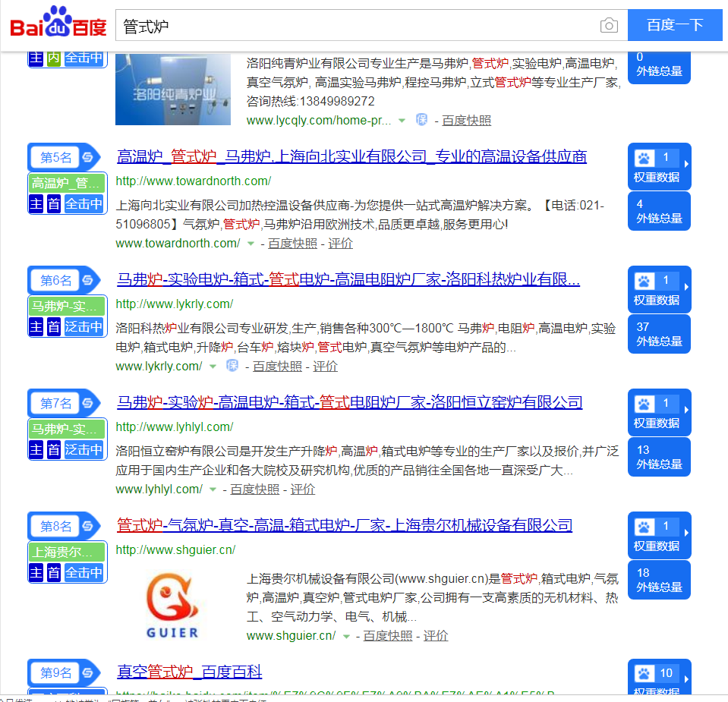Click 上海贵尔... green tag under 第8名
This screenshot has height=702, width=728.
click(68, 552)
